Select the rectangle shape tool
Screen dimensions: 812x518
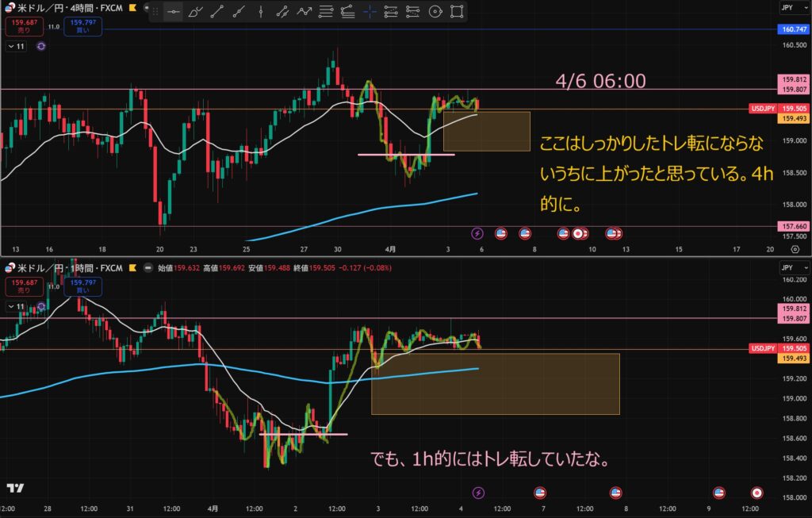click(456, 12)
